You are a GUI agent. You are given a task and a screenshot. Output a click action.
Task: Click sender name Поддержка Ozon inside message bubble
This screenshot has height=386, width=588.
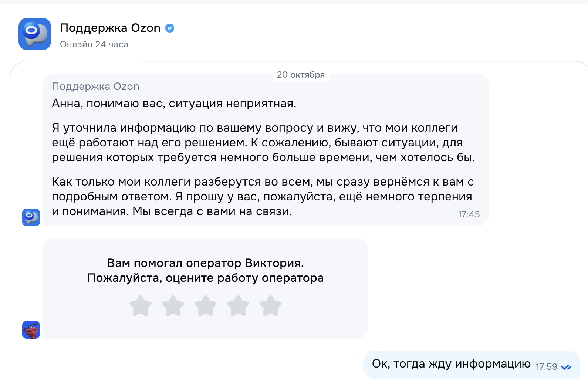click(x=95, y=87)
